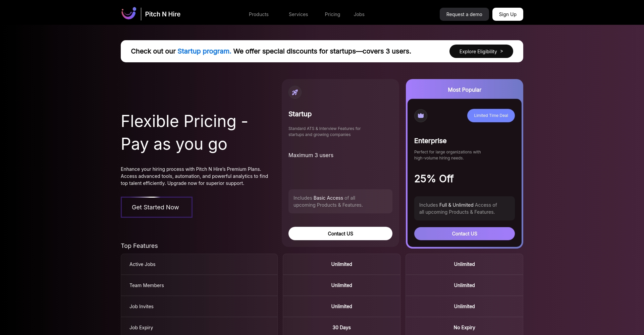Click the Sign Up button
Image resolution: width=644 pixels, height=335 pixels.
(507, 14)
